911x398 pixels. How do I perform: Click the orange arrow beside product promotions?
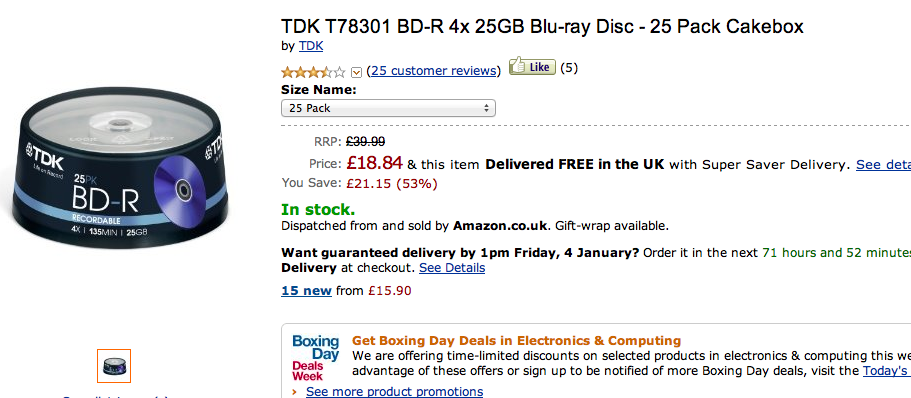pyautogui.click(x=295, y=392)
